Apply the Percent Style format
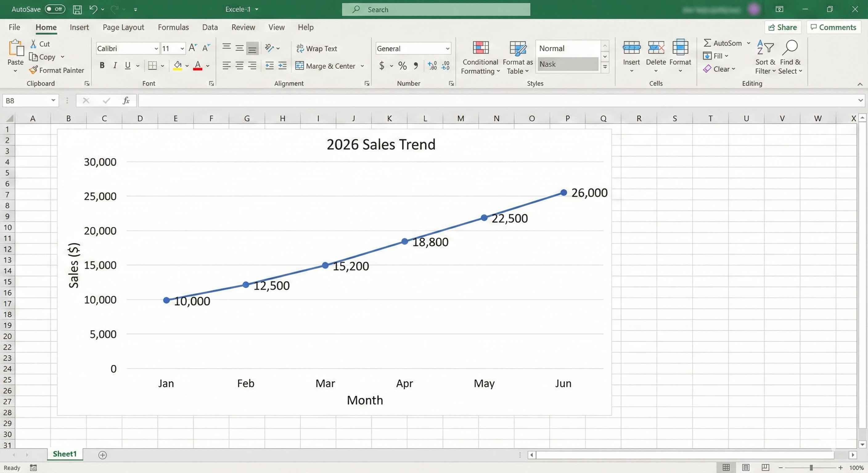This screenshot has height=473, width=868. (402, 66)
